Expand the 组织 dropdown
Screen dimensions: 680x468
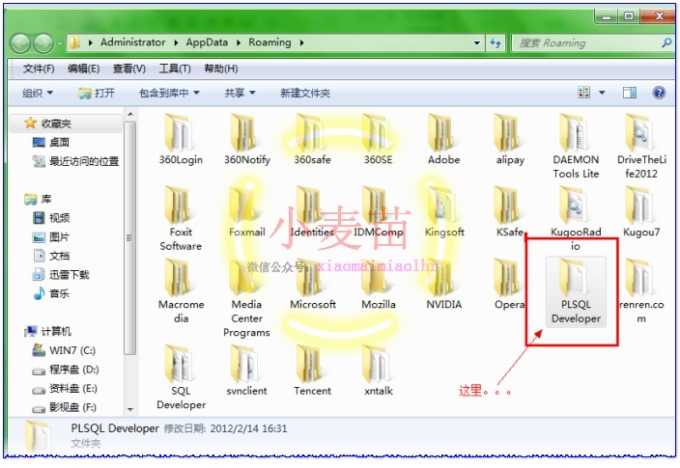37,93
